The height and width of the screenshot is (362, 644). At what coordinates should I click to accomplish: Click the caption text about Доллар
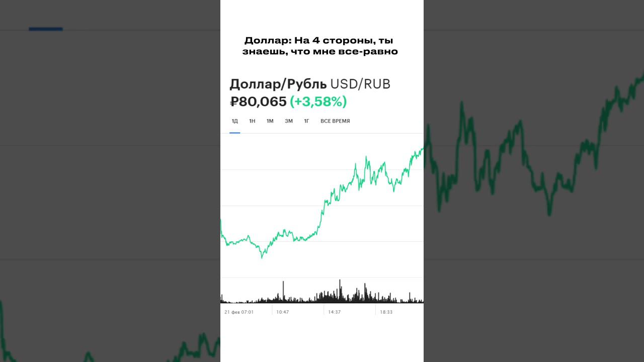(321, 46)
